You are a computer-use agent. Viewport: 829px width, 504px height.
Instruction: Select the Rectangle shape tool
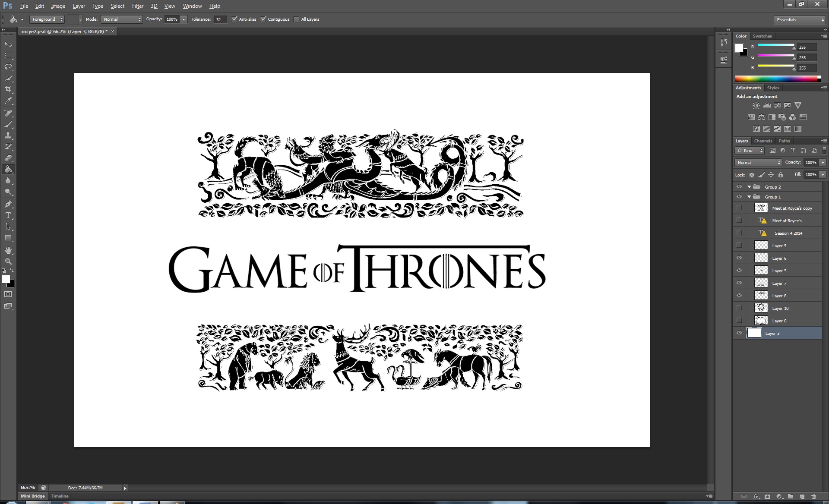pyautogui.click(x=8, y=238)
